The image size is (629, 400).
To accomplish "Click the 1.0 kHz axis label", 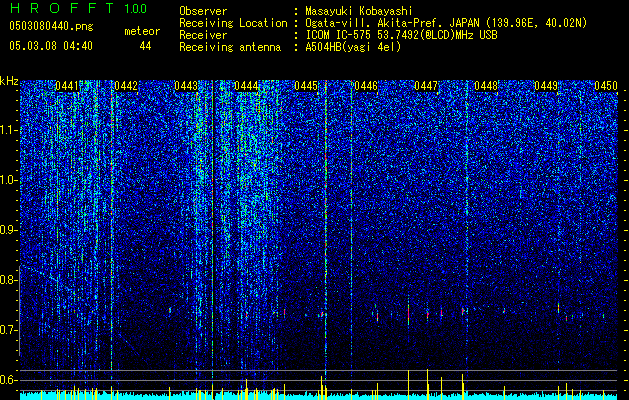I will coord(8,181).
